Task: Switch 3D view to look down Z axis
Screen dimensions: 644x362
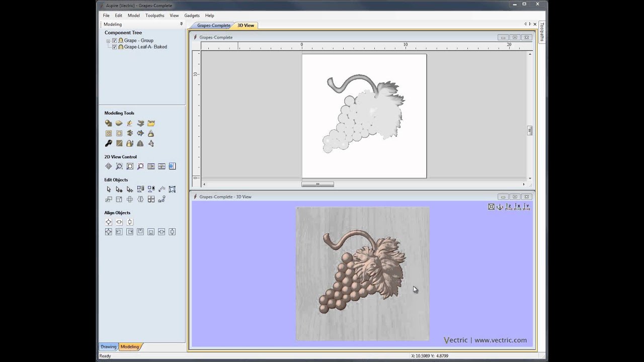Action: [x=509, y=207]
